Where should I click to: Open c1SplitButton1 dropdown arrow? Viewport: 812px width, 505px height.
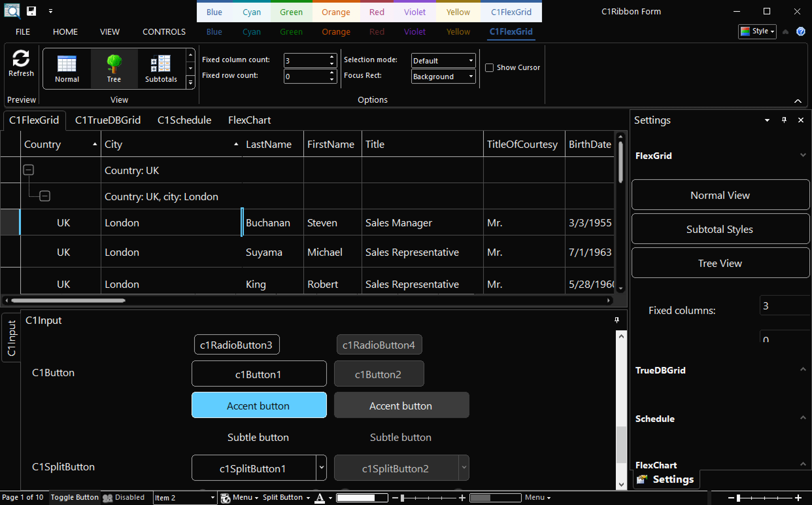[x=321, y=467]
